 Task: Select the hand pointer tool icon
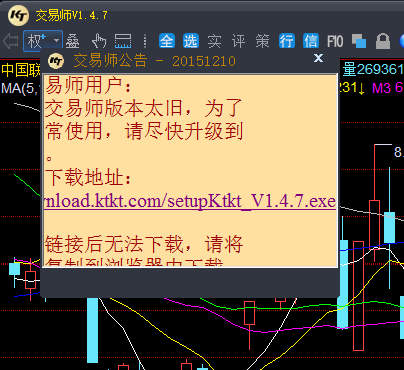pyautogui.click(x=99, y=41)
